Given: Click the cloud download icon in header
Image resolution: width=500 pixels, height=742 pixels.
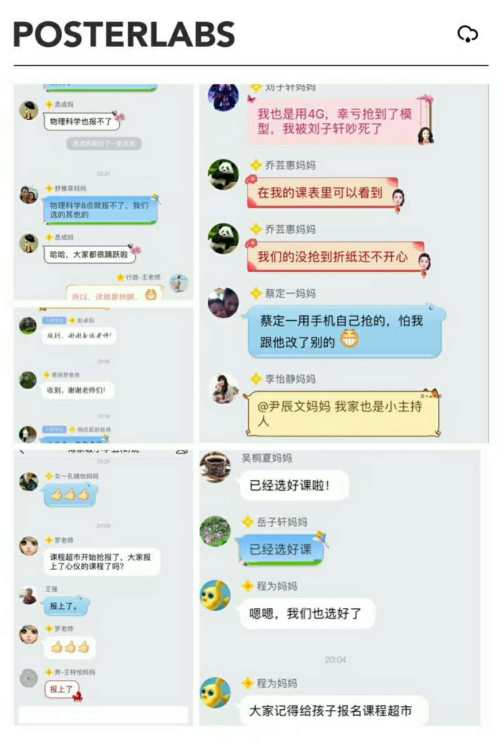Looking at the screenshot, I should pos(467,34).
